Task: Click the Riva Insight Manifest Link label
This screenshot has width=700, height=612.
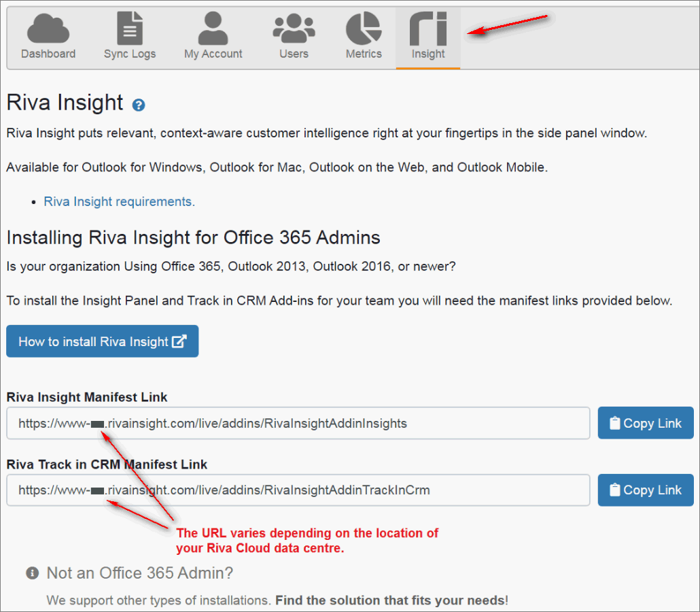Action: point(86,396)
